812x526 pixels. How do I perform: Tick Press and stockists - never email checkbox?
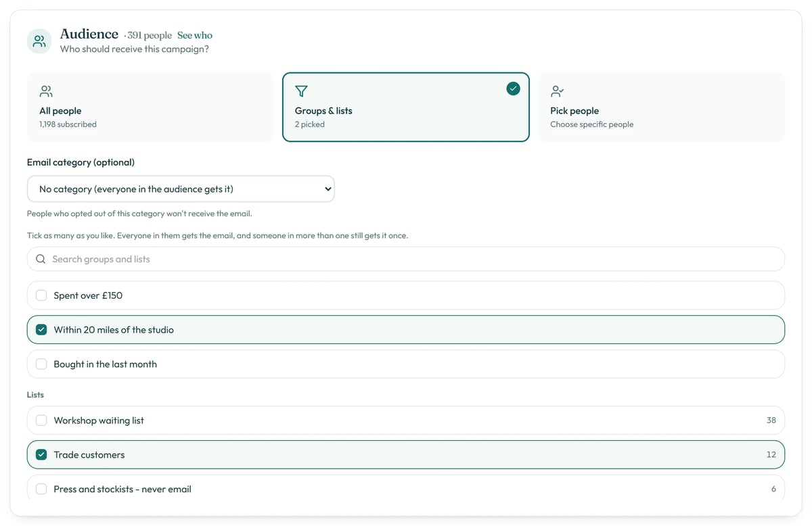41,489
